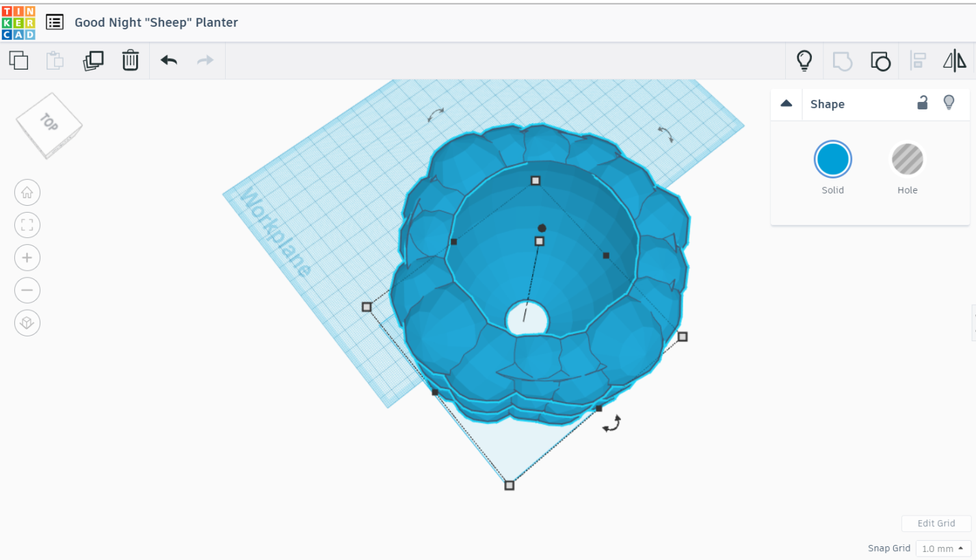The height and width of the screenshot is (560, 976).
Task: Select the Solid color swatch
Action: [x=833, y=159]
